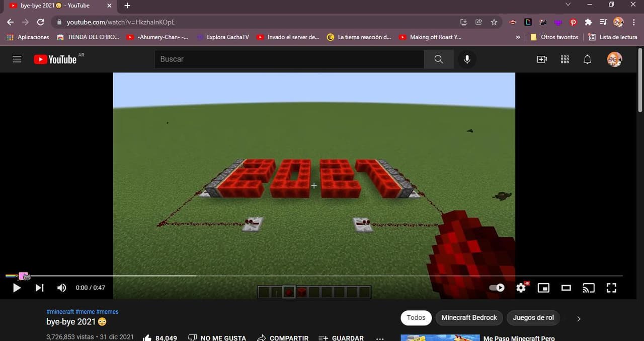Open the player settings gear
Image resolution: width=644 pixels, height=341 pixels.
click(x=521, y=288)
